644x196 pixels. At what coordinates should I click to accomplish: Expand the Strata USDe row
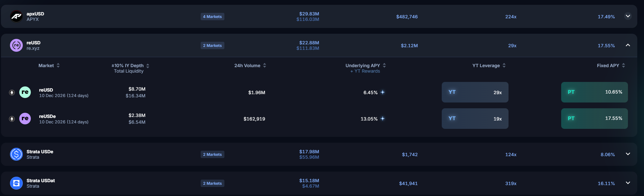(628, 154)
